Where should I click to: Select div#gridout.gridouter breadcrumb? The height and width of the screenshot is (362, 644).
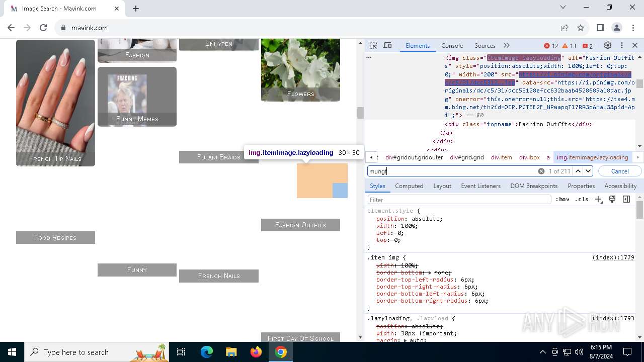pyautogui.click(x=414, y=157)
